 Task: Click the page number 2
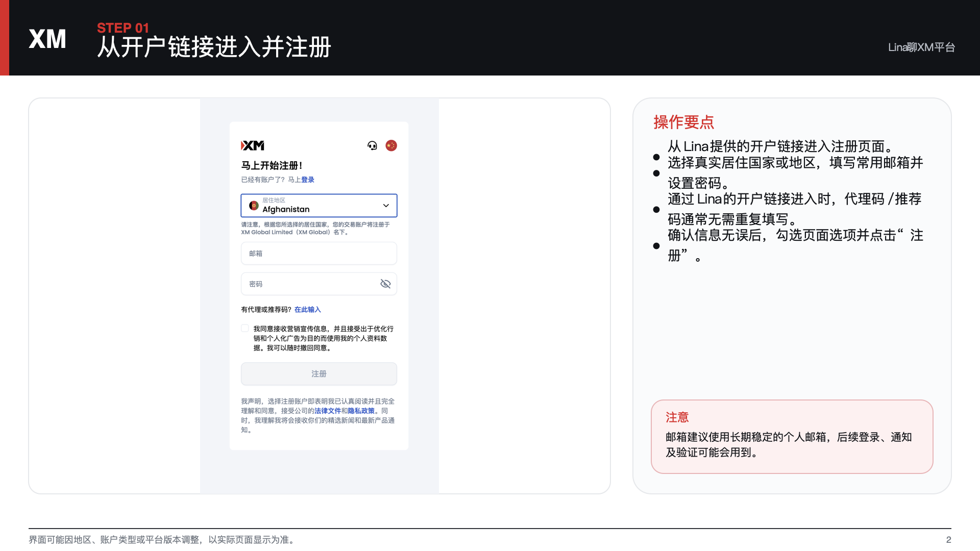[x=949, y=540]
